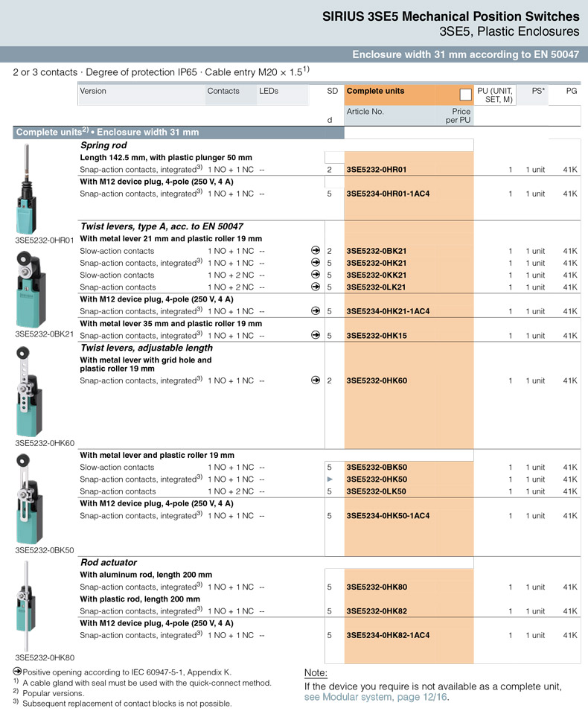Open the 3SE5232-0HK80 rod actuator image
588x714 pixels.
(x=31, y=607)
